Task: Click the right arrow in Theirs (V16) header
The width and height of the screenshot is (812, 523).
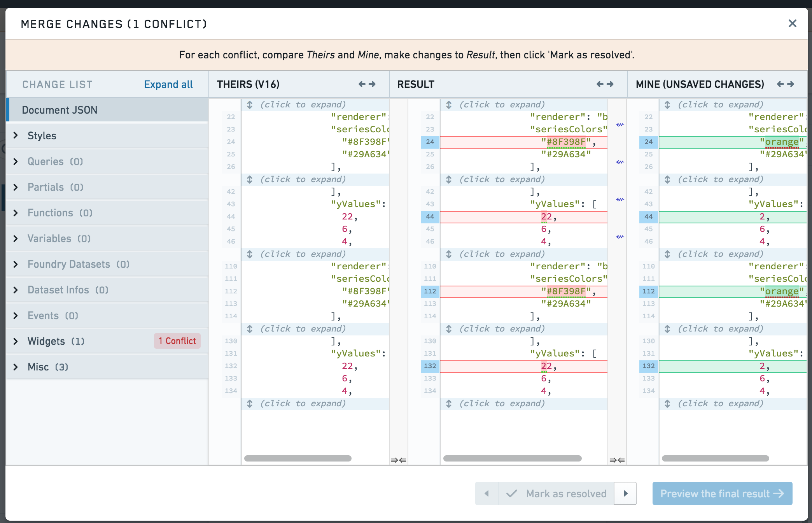Action: [372, 84]
